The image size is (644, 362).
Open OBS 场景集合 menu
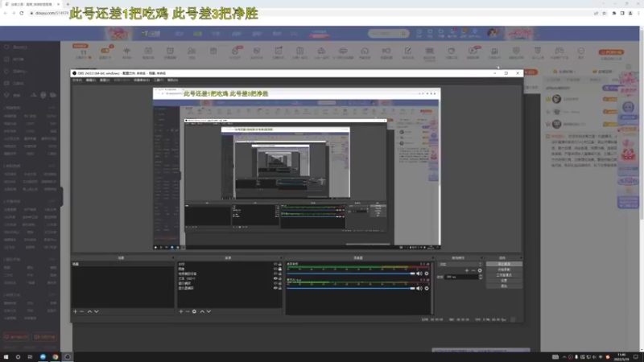pyautogui.click(x=142, y=80)
